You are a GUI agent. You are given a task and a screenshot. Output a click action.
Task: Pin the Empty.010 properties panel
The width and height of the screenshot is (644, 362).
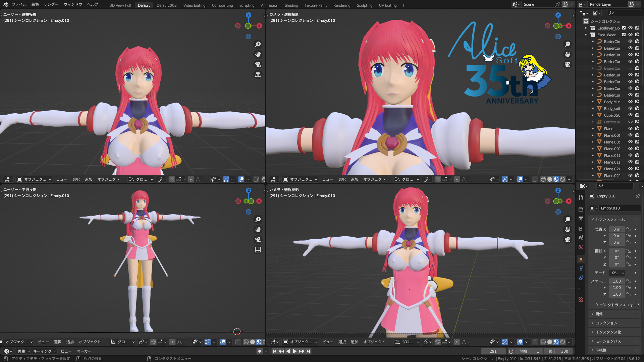point(638,196)
